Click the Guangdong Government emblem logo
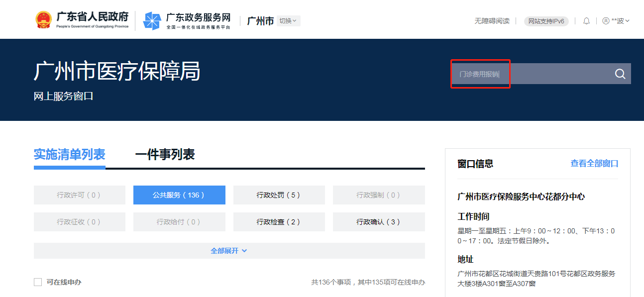Viewport: 644px width, 297px height. tap(44, 20)
